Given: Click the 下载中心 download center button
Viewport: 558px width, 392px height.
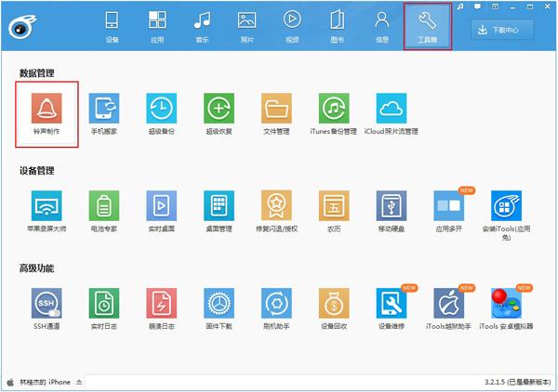Looking at the screenshot, I should [x=502, y=30].
